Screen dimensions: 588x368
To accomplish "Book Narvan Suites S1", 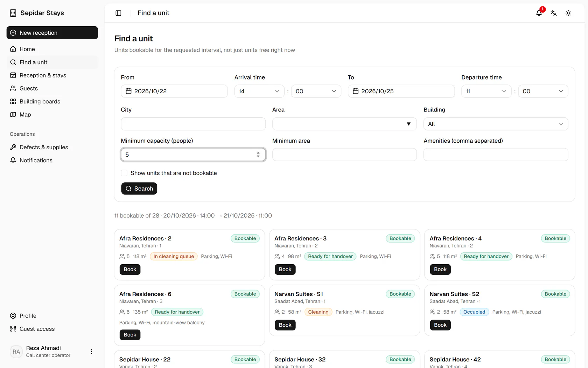I will pos(285,325).
